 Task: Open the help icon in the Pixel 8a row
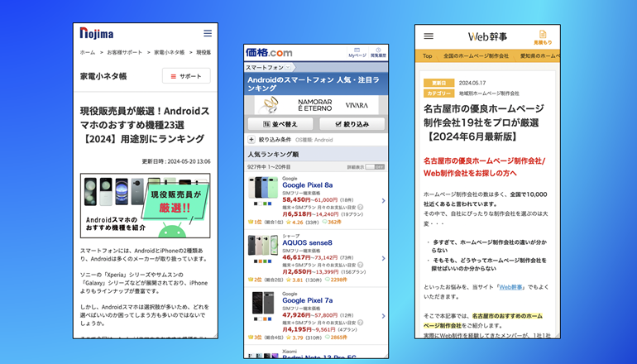pos(361,207)
